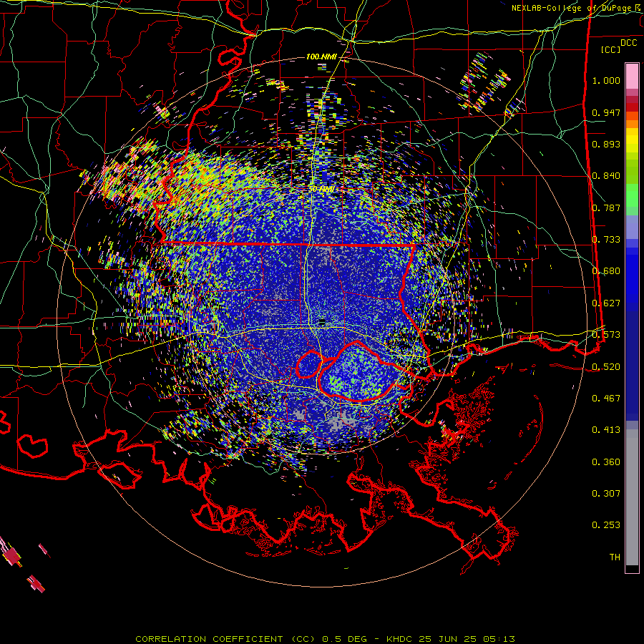Click the 0.307 scale value
Screen dimensions: 644x644
tap(606, 494)
